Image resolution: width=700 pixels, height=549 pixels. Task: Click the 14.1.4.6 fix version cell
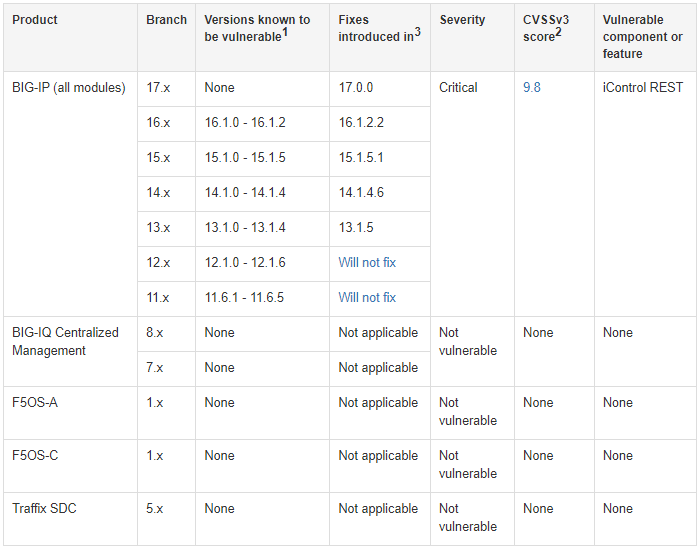[361, 193]
